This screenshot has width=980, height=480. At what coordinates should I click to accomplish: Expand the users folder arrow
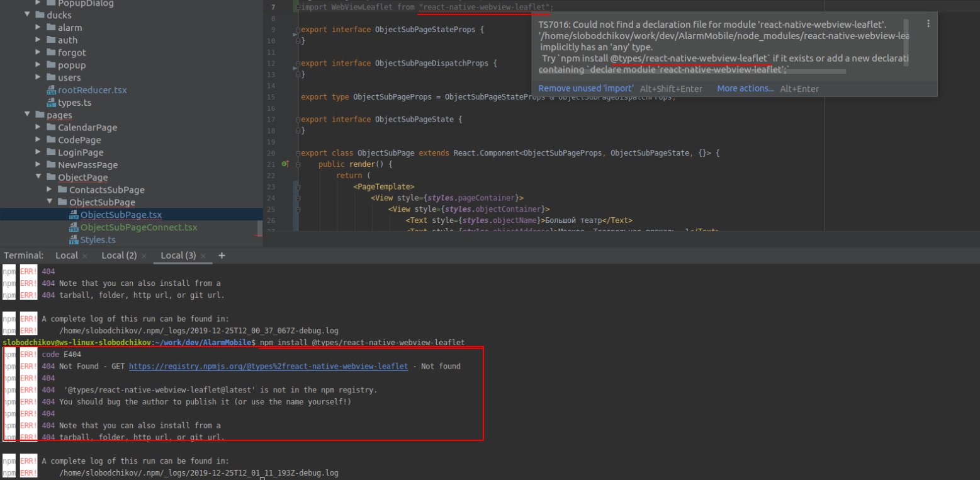click(38, 77)
